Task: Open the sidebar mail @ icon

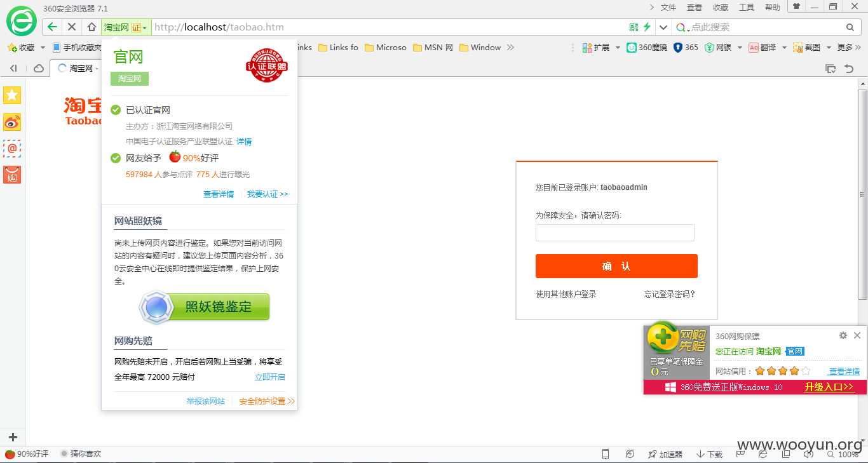Action: (12, 149)
